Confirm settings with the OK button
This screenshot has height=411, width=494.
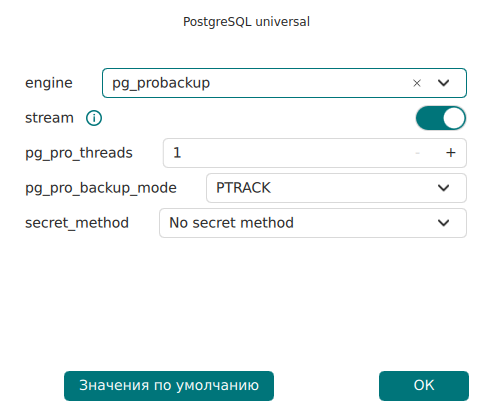click(x=424, y=386)
